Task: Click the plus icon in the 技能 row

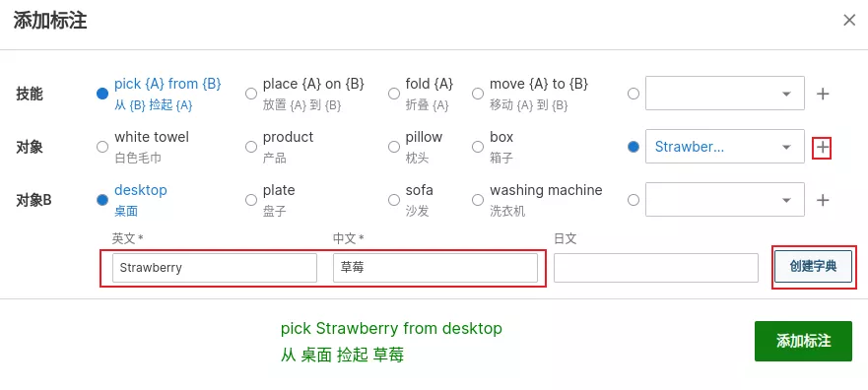Action: 823,94
